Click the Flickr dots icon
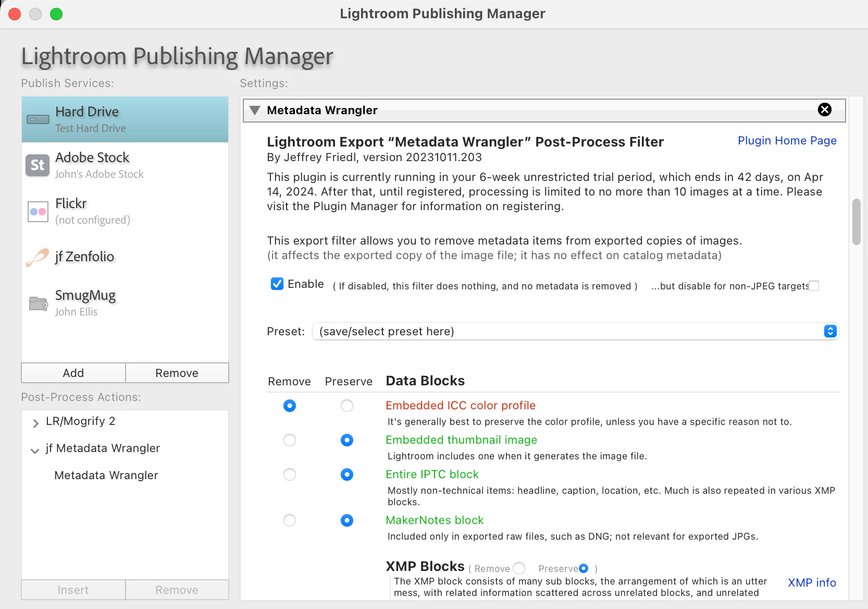The height and width of the screenshot is (609, 868). pyautogui.click(x=38, y=211)
